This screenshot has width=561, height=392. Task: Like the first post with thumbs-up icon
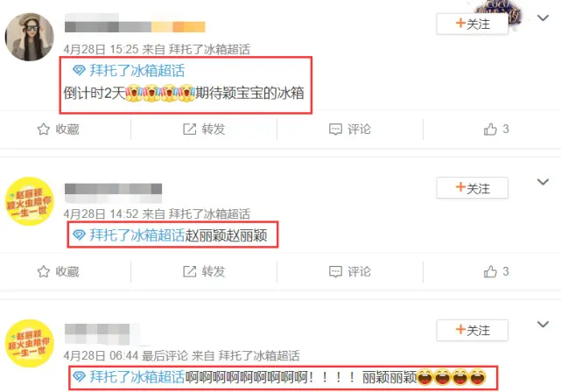[x=490, y=129]
